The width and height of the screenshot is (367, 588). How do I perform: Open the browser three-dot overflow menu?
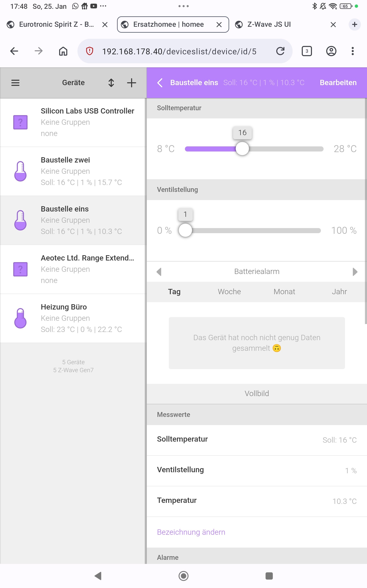point(353,51)
